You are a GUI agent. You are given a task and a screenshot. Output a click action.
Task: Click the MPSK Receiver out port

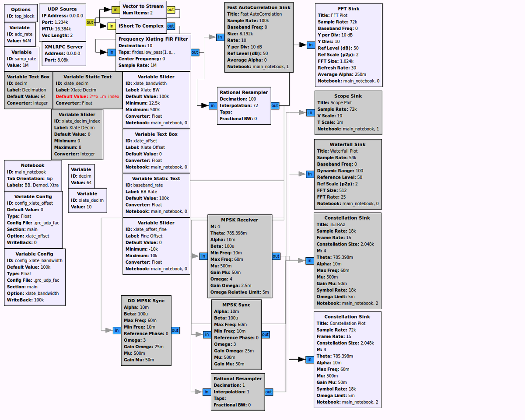[276, 256]
